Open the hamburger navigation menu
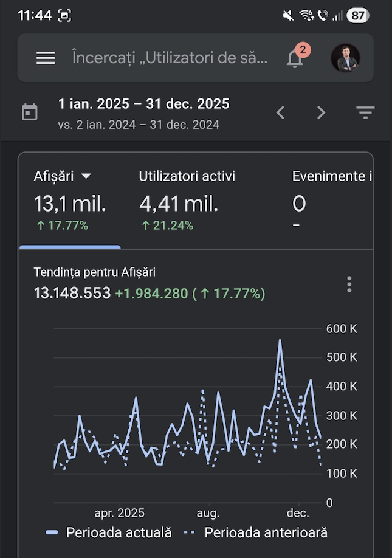Viewport: 392px width, 558px height. [x=46, y=58]
